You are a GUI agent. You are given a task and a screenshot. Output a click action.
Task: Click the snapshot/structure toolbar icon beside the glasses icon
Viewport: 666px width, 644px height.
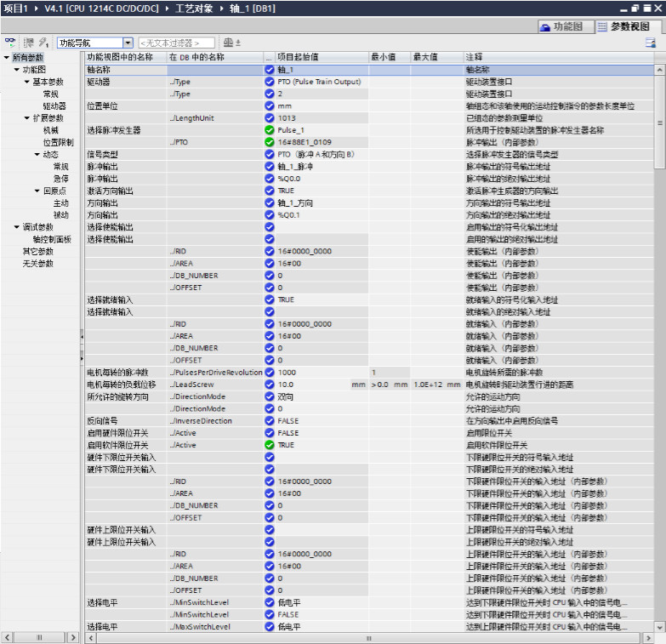[28, 42]
